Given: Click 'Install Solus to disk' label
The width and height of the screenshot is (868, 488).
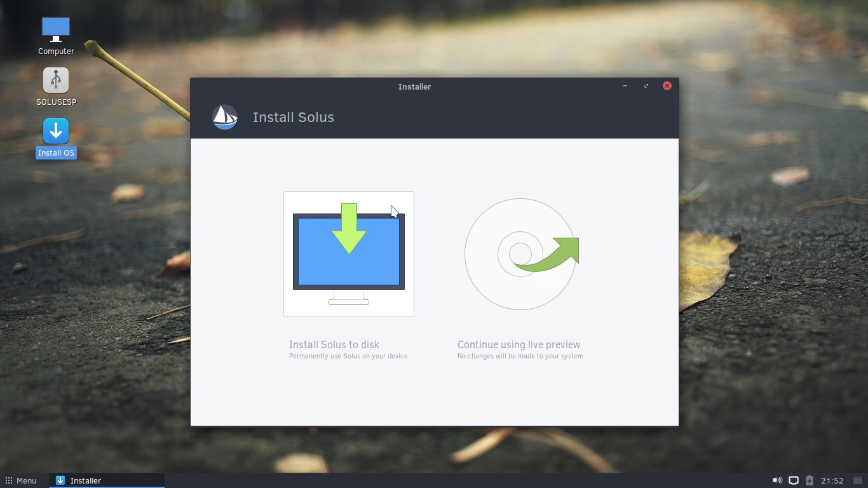Looking at the screenshot, I should pos(334,344).
